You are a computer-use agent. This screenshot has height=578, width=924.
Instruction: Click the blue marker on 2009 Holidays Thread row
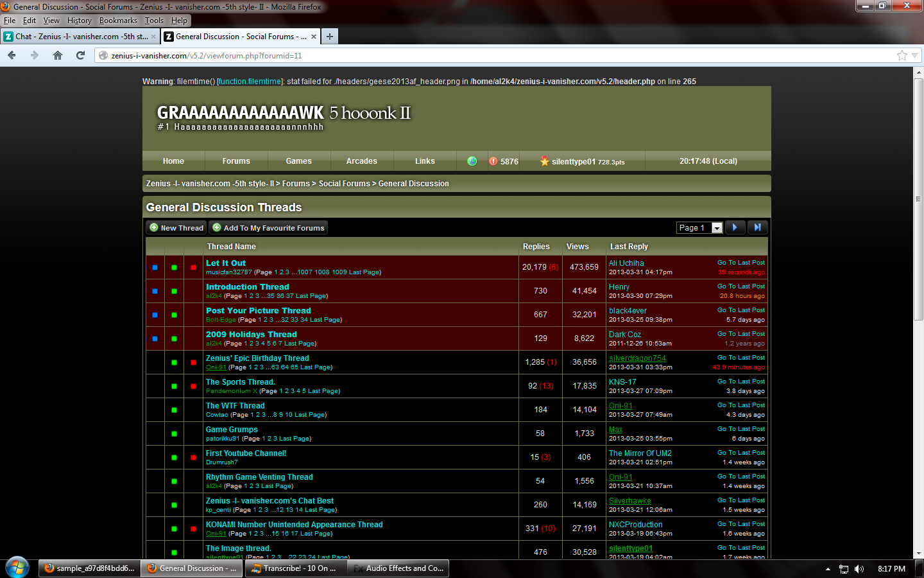click(x=155, y=338)
